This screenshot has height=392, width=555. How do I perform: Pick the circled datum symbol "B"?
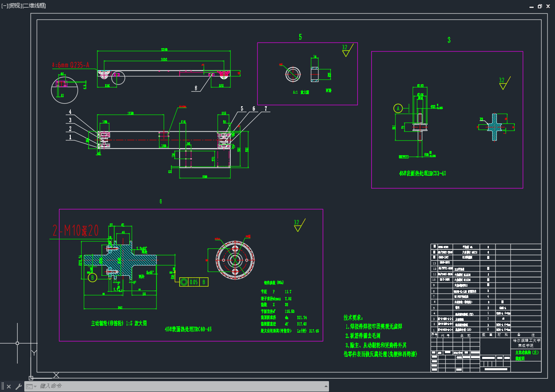pos(92,277)
